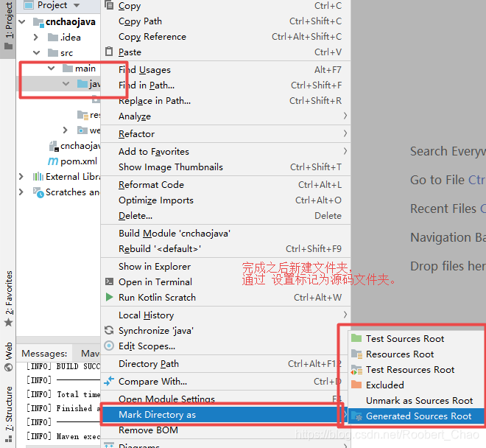
Task: Choose Delete... from context menu
Action: [x=225, y=216]
